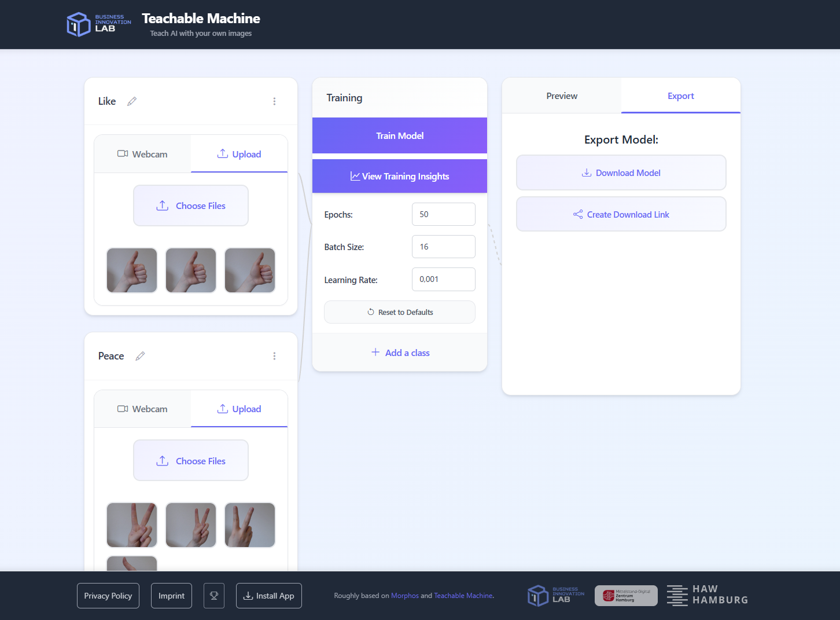Click the pencil icon next to Like
The height and width of the screenshot is (620, 840).
click(x=132, y=101)
